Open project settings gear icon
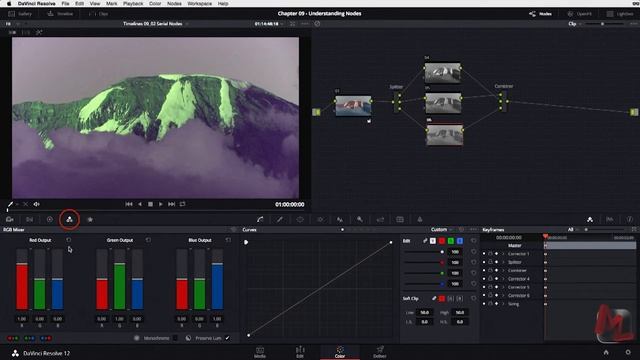Viewport: 640px width, 360px height. pos(628,352)
